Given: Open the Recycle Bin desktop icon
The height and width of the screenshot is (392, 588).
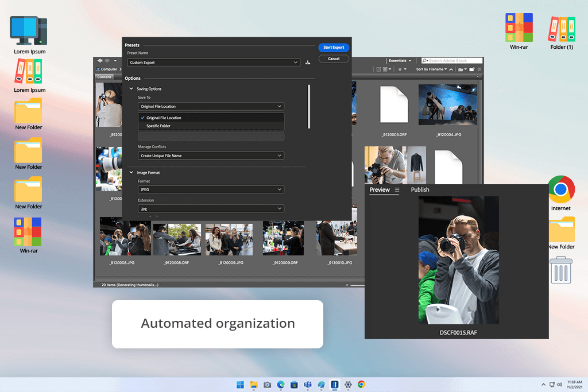Looking at the screenshot, I should pos(561,269).
